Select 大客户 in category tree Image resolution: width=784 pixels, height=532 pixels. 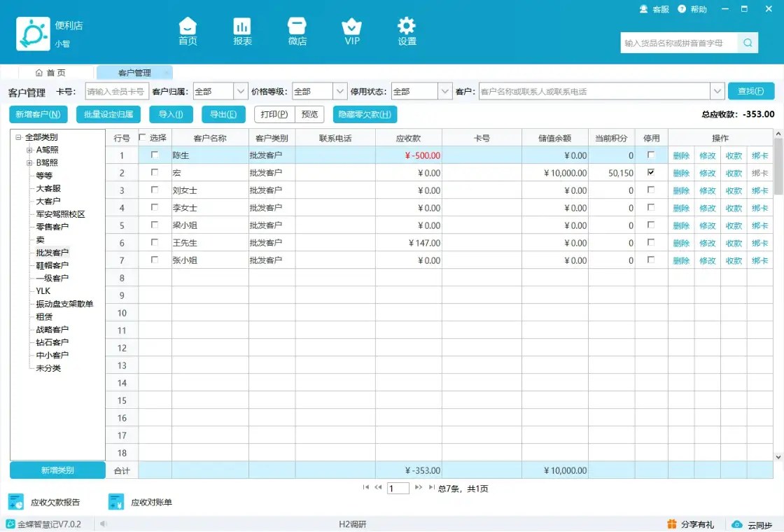48,201
